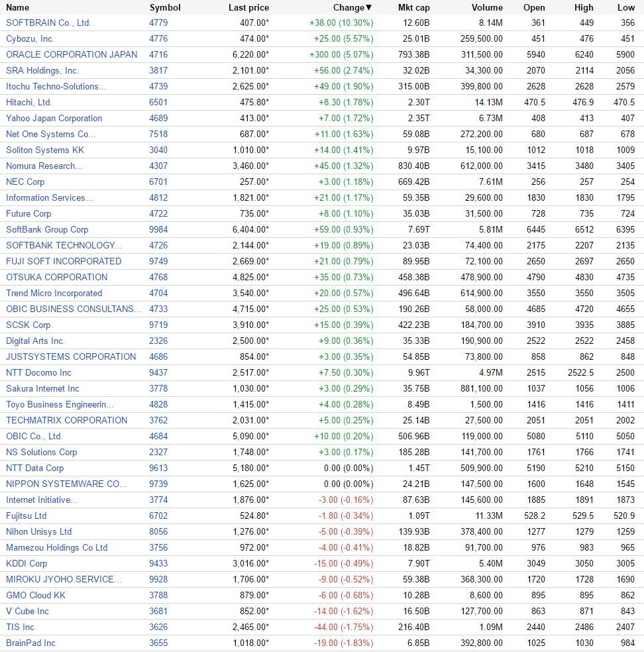
Task: Open Yahoo Japan Corporation link
Action: pyautogui.click(x=54, y=118)
